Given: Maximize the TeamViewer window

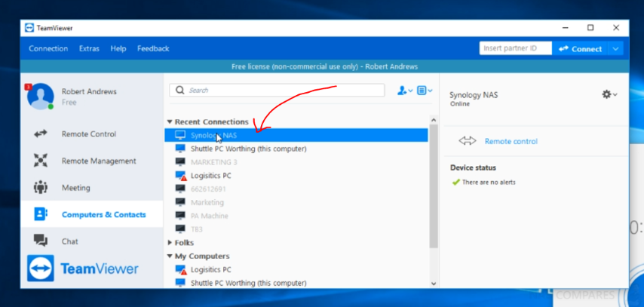Looking at the screenshot, I should tap(590, 28).
